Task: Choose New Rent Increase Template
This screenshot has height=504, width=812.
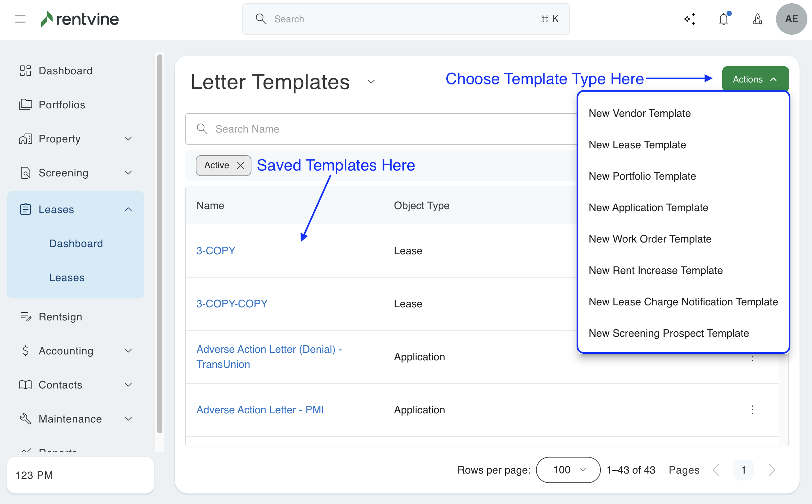Action: (x=655, y=270)
